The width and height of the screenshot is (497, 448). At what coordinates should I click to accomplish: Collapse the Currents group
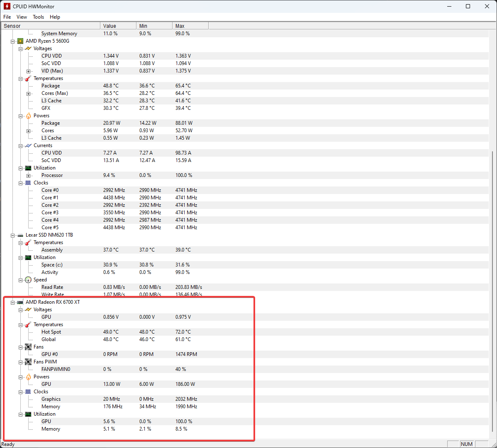21,145
